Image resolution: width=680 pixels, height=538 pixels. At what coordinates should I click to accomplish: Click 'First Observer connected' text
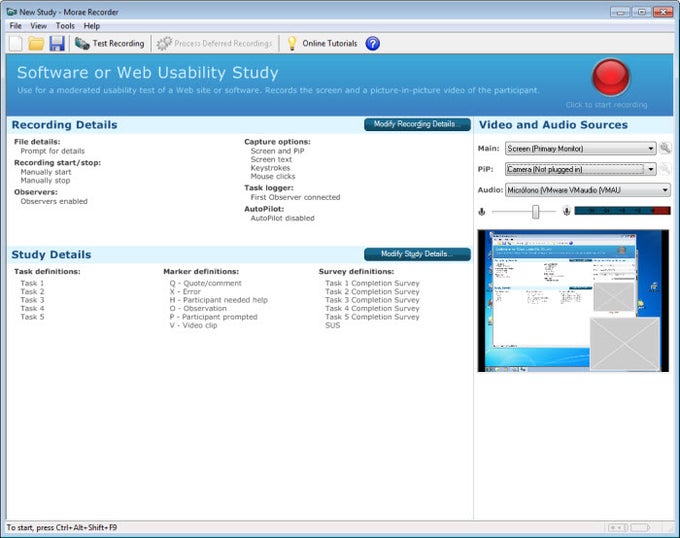[295, 197]
